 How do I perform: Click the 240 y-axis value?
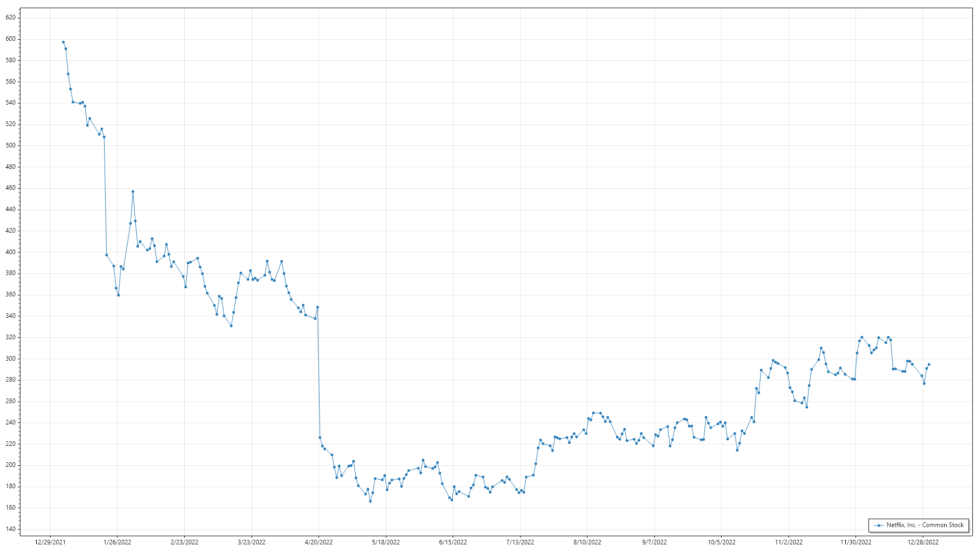tap(11, 422)
